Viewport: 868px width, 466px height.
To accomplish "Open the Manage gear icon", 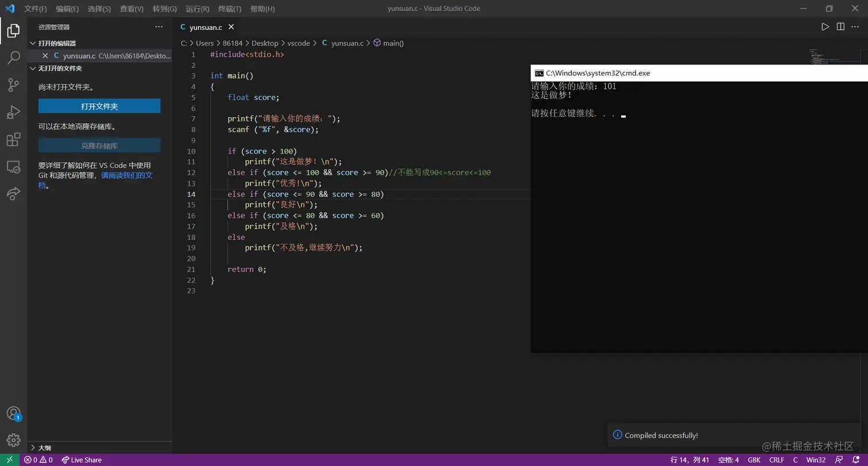I will pos(13,441).
